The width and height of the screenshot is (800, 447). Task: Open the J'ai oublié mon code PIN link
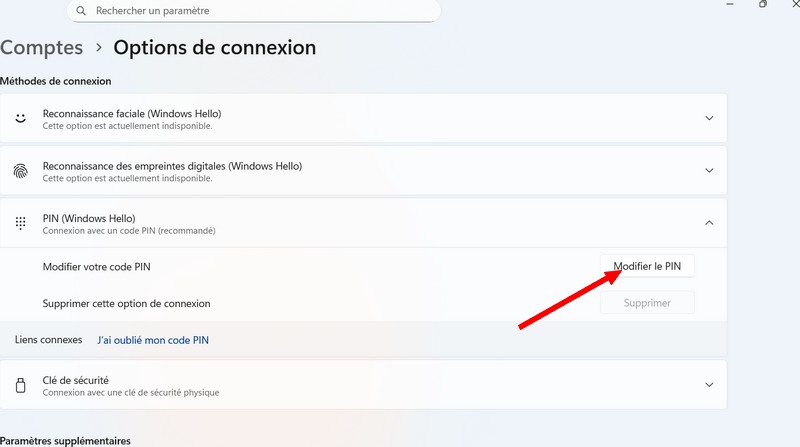[x=153, y=340]
